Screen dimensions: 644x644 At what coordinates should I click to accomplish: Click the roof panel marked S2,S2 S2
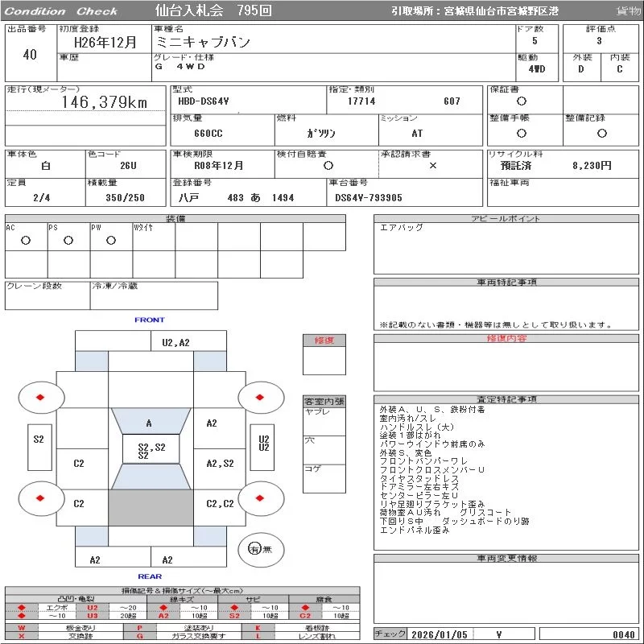[x=151, y=450]
